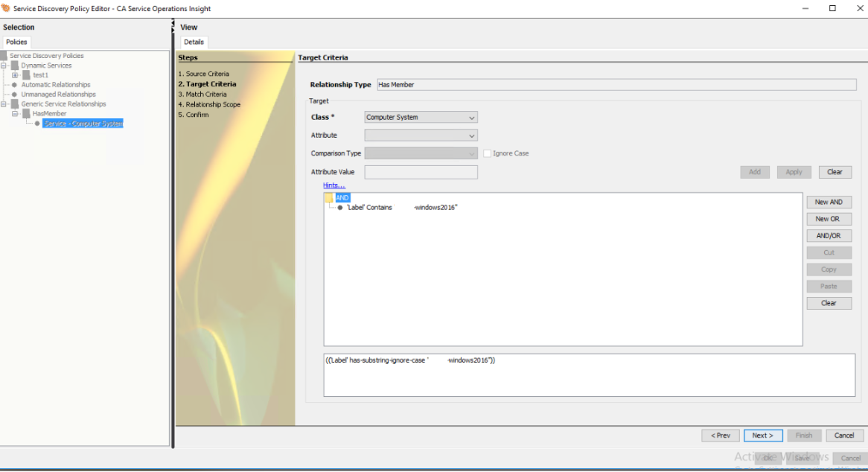Click the Finish button
The height and width of the screenshot is (472, 868).
point(804,436)
